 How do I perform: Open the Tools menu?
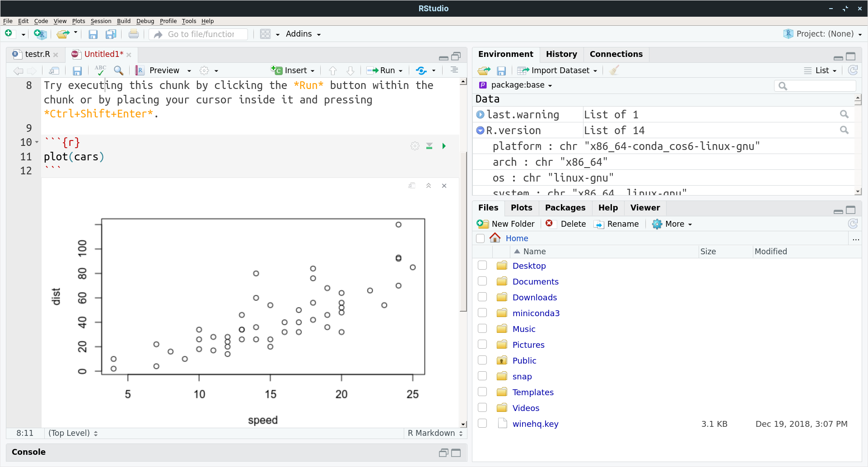coord(189,21)
